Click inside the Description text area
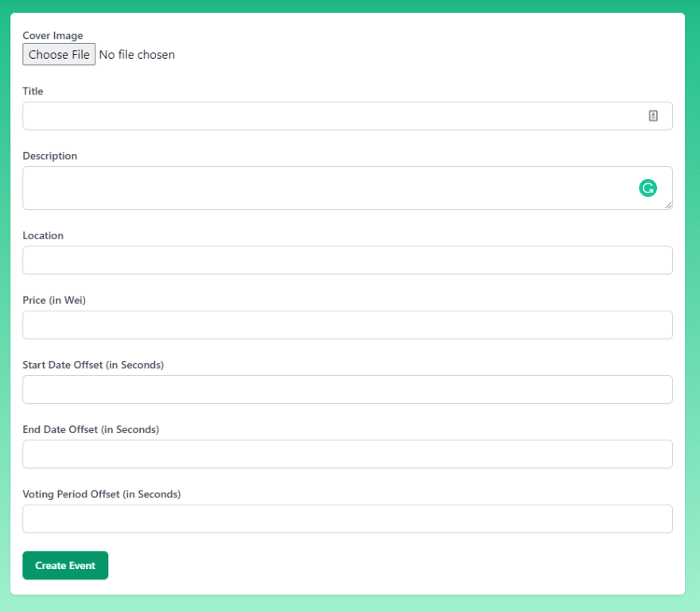Image resolution: width=700 pixels, height=612 pixels. [x=348, y=188]
